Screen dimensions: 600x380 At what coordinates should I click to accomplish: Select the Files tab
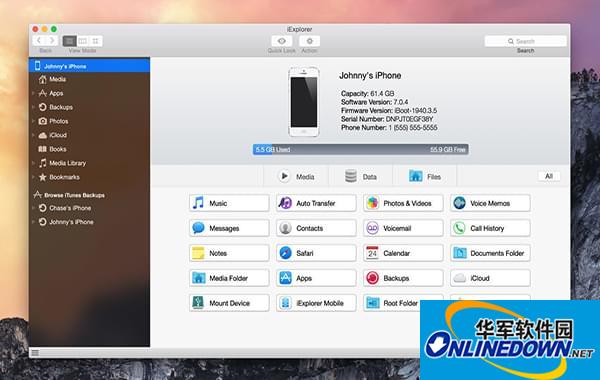point(425,176)
